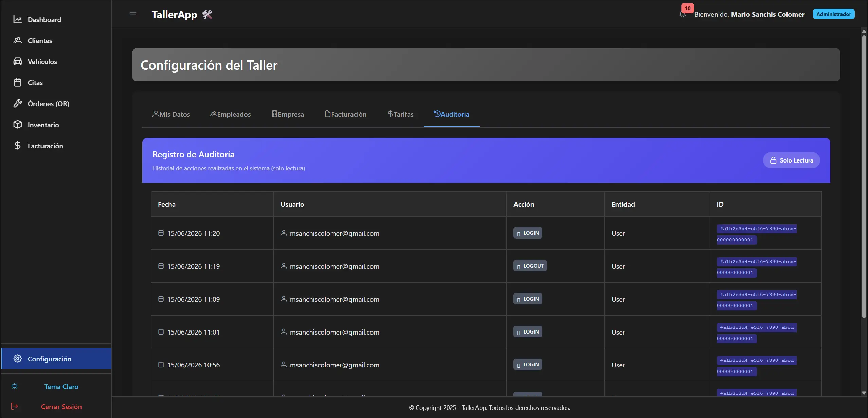This screenshot has width=868, height=418.
Task: Click date 15/06/2026 11:01
Action: pos(193,332)
